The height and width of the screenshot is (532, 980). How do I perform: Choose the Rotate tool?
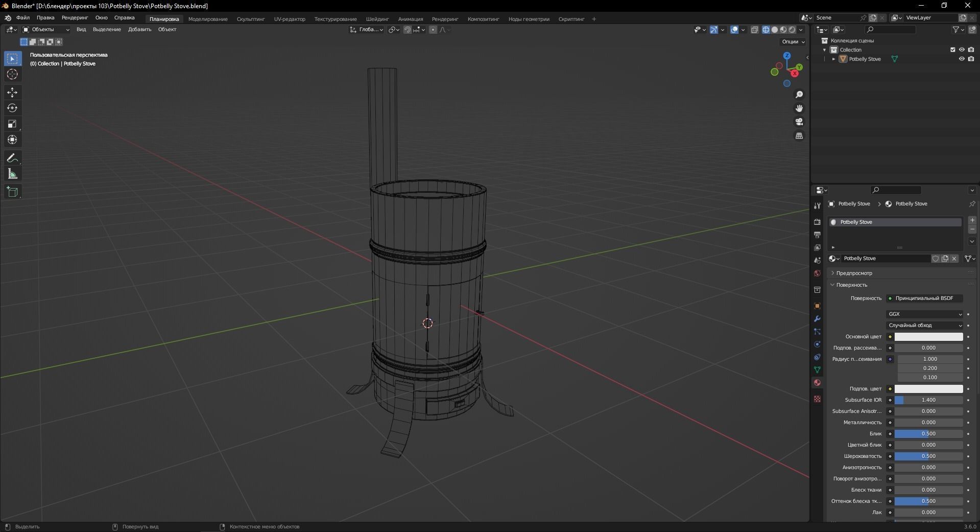coord(12,108)
